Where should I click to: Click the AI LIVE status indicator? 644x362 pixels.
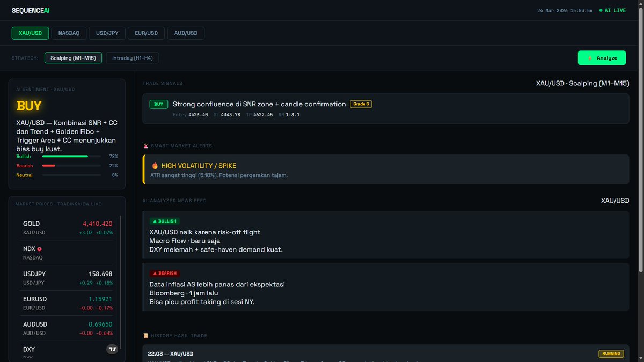612,10
